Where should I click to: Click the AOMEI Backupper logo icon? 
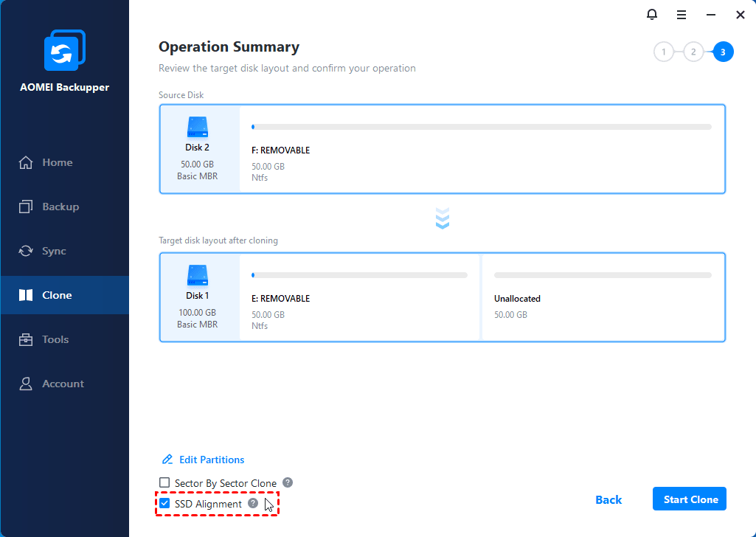coord(65,51)
